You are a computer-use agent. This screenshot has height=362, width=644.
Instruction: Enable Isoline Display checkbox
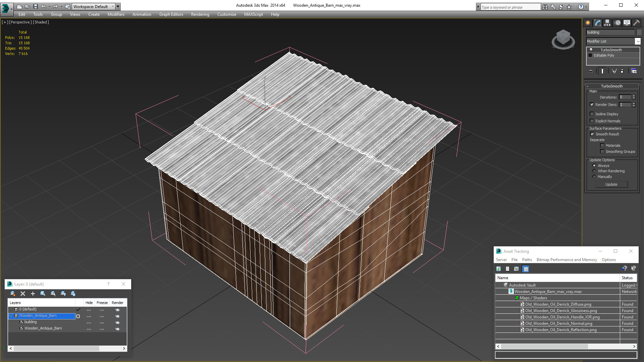pos(592,114)
